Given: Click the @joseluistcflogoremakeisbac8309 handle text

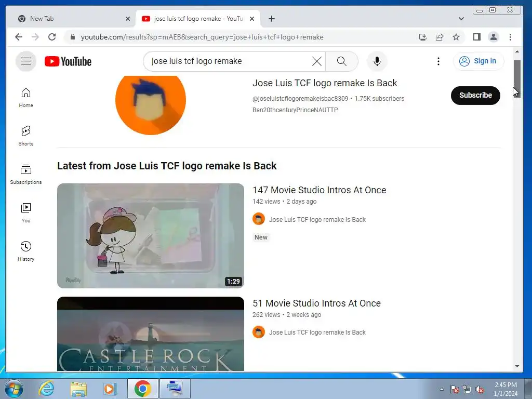Looking at the screenshot, I should [300, 98].
